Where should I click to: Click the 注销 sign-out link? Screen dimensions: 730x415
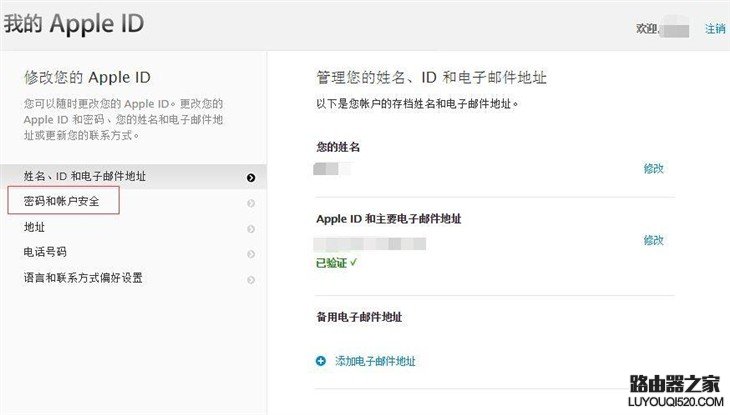coord(715,29)
